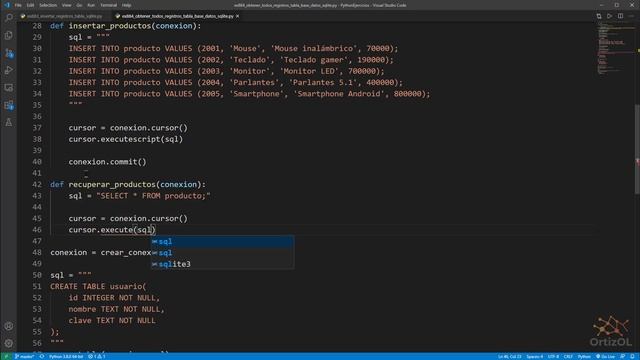Open the Manage gear settings
This screenshot has width=640, height=360.
click(9, 343)
